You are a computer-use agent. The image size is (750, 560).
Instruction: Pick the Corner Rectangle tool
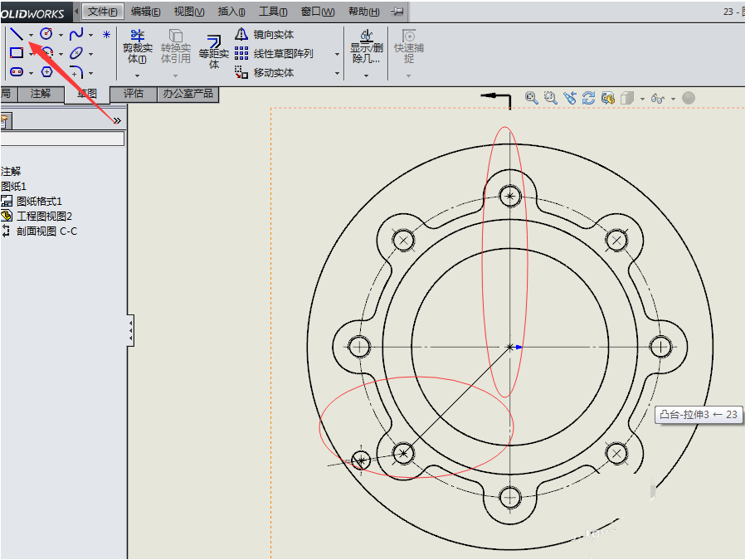[x=17, y=52]
